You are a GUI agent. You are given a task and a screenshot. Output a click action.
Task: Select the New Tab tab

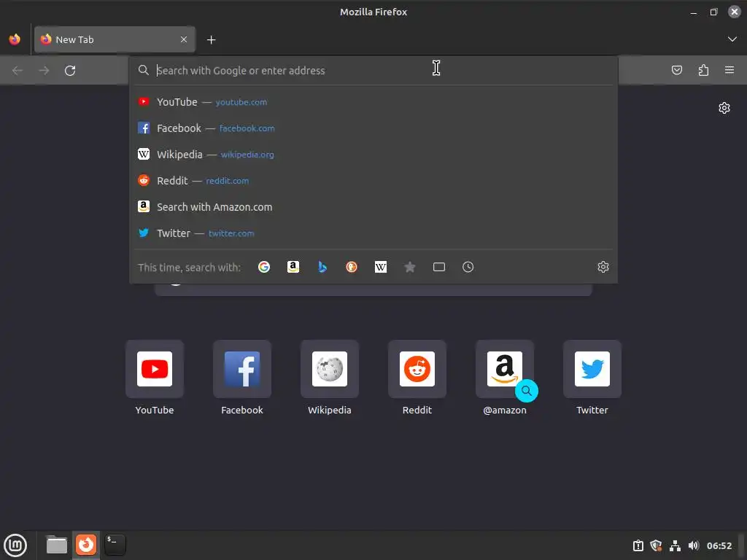click(115, 39)
